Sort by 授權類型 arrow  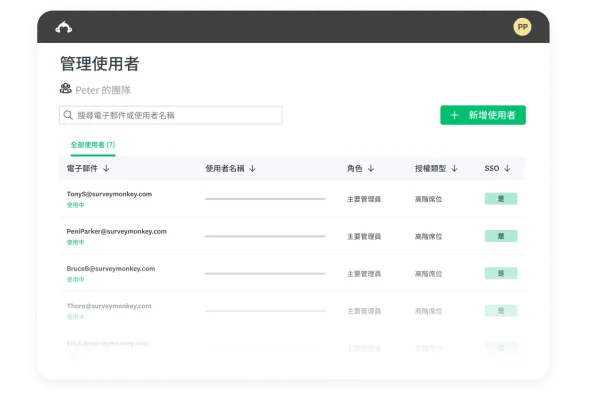tap(454, 168)
